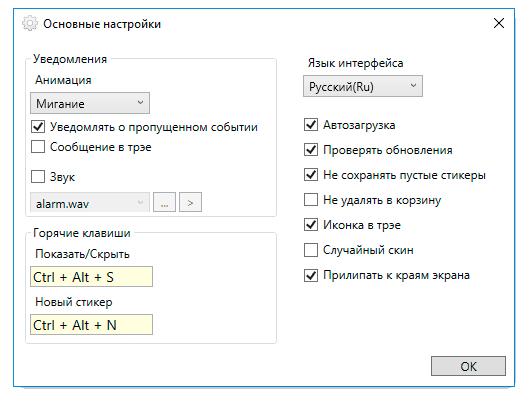Browse for a sound file with ... button
Screen dimensions: 524x397
pos(164,202)
